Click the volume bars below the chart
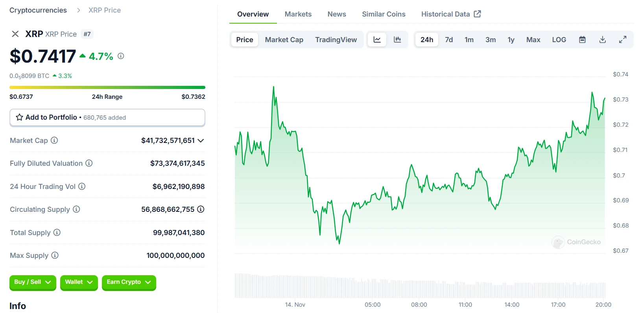Viewport: 644px width, 313px height. click(x=420, y=285)
